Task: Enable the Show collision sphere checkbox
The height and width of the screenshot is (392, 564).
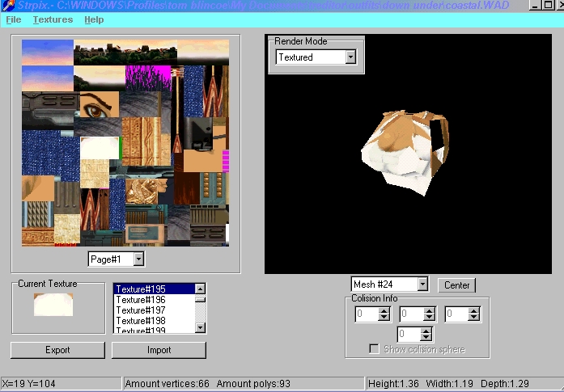Action: pos(374,349)
